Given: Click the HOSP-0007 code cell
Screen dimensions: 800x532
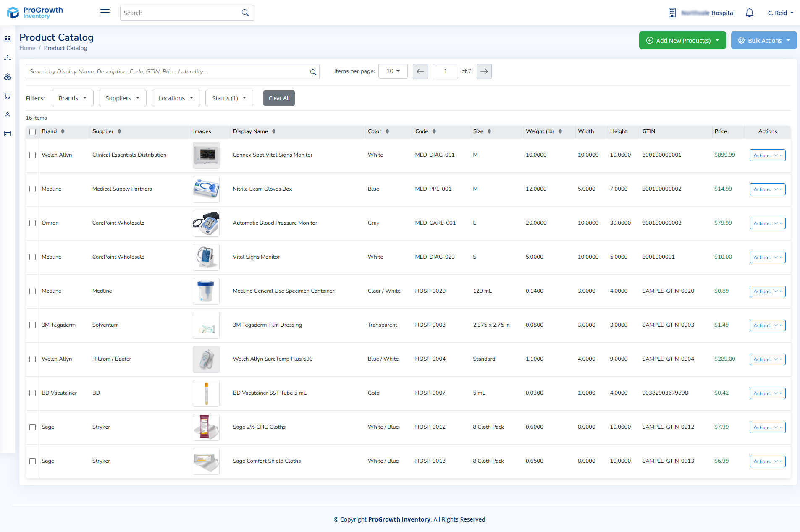Looking at the screenshot, I should click(x=430, y=393).
